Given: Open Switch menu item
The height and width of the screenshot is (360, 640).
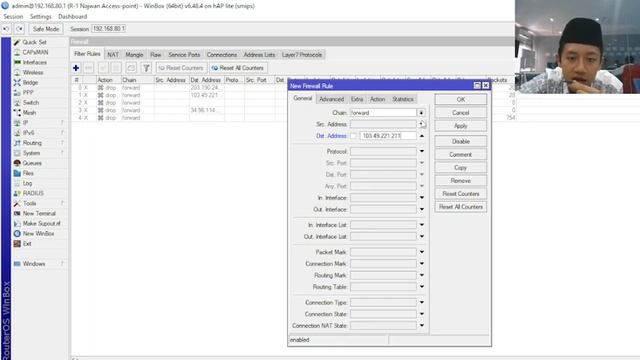Looking at the screenshot, I should click(x=31, y=102).
